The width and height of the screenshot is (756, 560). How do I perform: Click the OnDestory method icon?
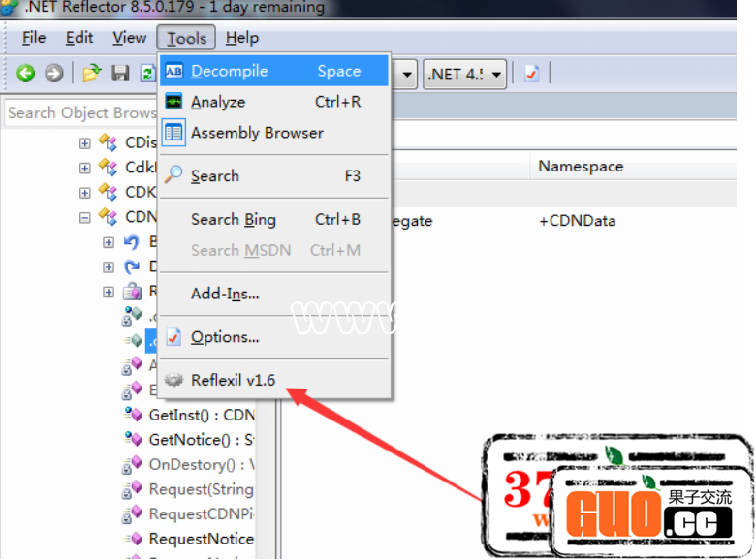(x=132, y=464)
